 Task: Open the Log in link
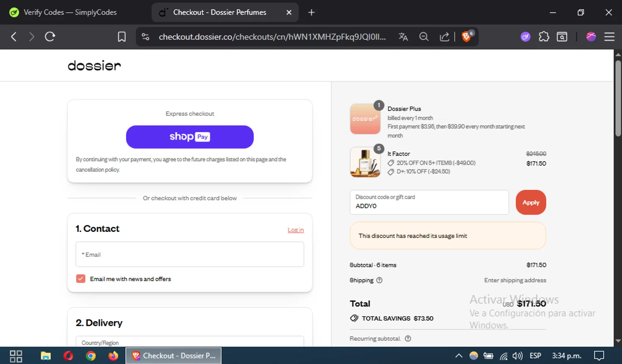[296, 230]
